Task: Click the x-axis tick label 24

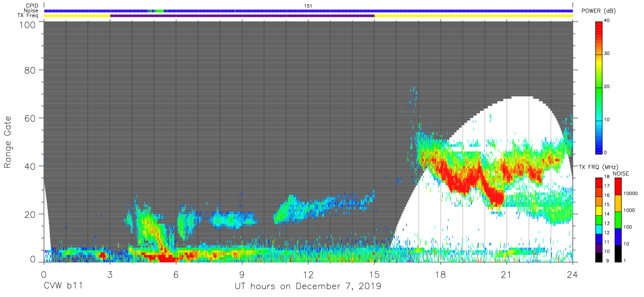Action: [x=573, y=274]
